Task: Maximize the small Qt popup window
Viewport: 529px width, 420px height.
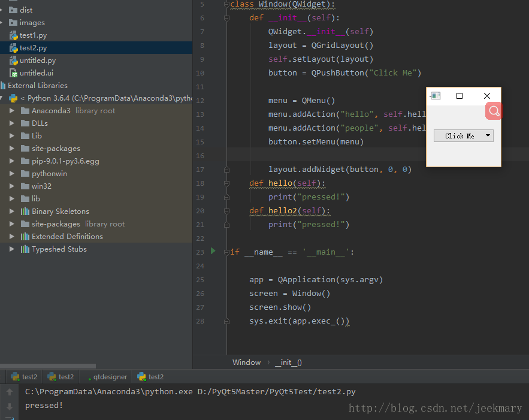Action: [x=460, y=96]
